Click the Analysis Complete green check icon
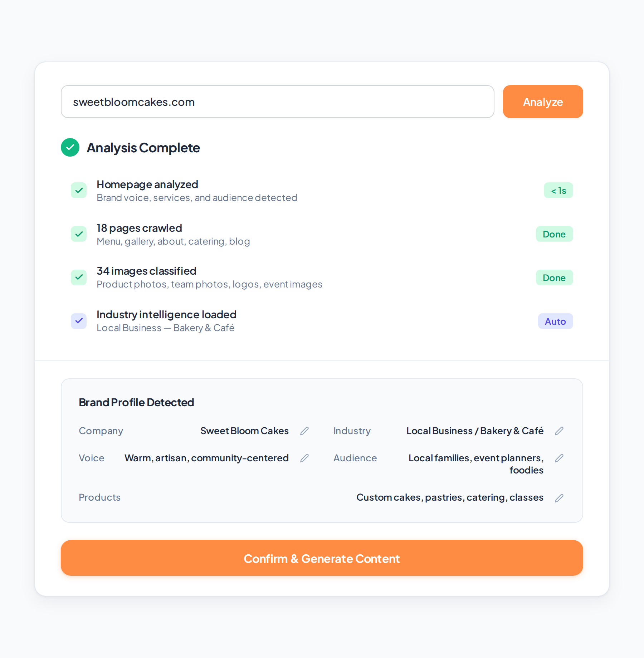644x658 pixels. pos(70,147)
